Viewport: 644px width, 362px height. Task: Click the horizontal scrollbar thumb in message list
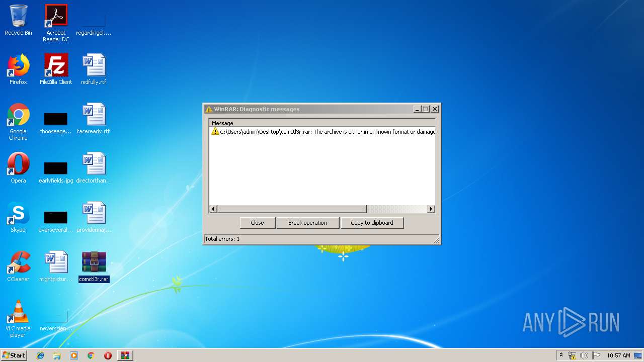(x=292, y=209)
